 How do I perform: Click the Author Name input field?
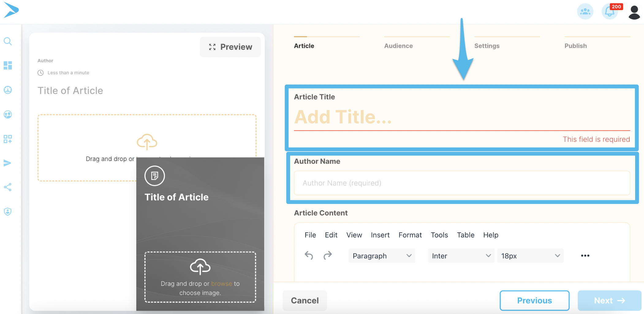tap(462, 183)
